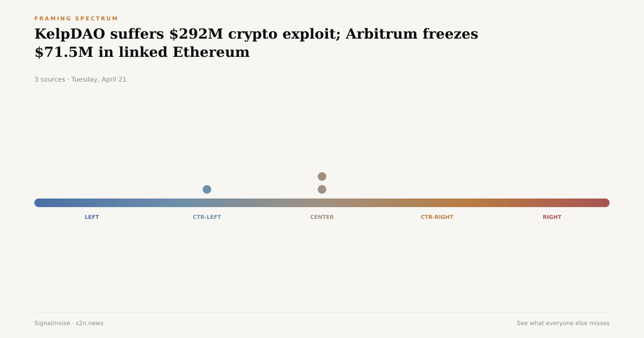This screenshot has width=644, height=338.
Task: Open the Signal/noise s2n.news footer link
Action: tap(69, 323)
